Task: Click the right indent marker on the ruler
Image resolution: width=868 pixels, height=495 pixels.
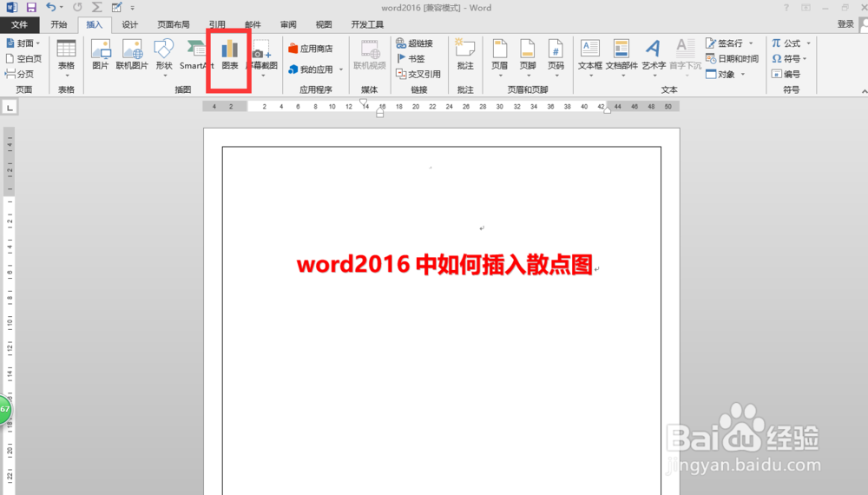Action: (x=607, y=110)
